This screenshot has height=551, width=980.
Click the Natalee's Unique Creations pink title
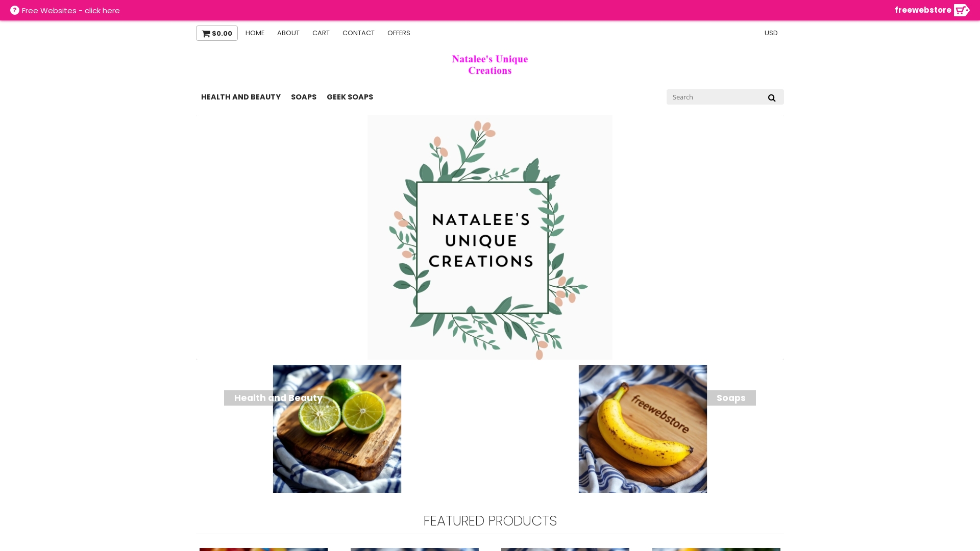click(x=490, y=65)
